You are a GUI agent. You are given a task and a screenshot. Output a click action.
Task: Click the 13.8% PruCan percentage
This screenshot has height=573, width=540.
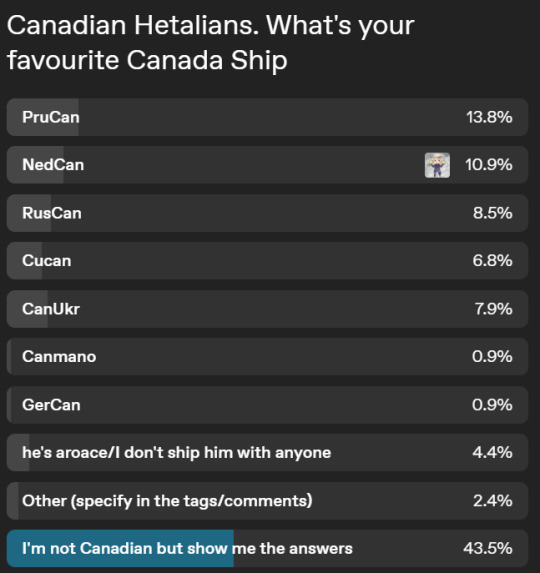(x=489, y=117)
